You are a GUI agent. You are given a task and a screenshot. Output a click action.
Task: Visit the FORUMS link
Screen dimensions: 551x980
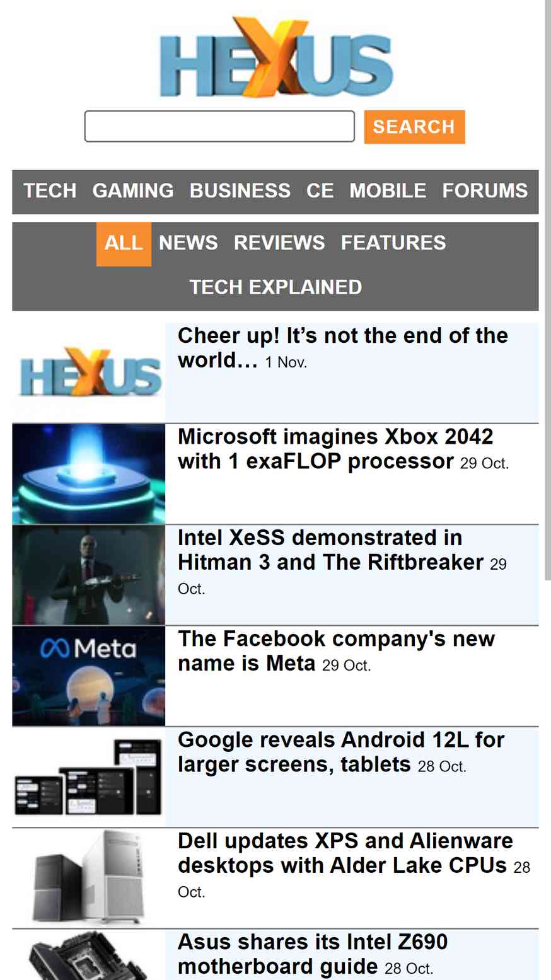pos(485,191)
